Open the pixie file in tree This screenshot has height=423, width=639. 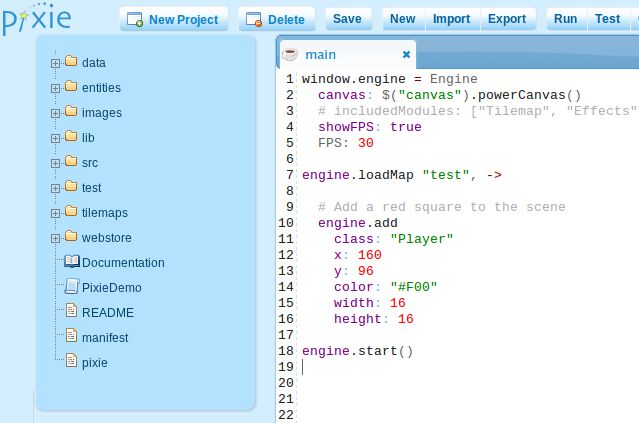pos(95,363)
